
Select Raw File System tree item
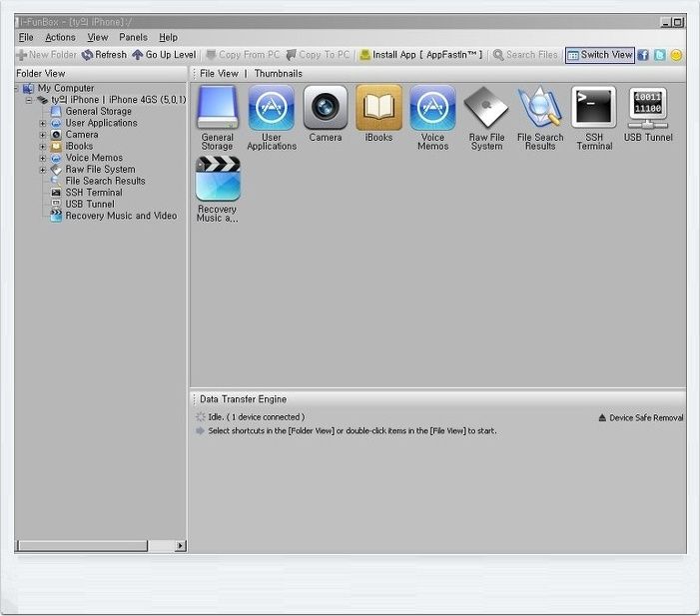pyautogui.click(x=100, y=169)
